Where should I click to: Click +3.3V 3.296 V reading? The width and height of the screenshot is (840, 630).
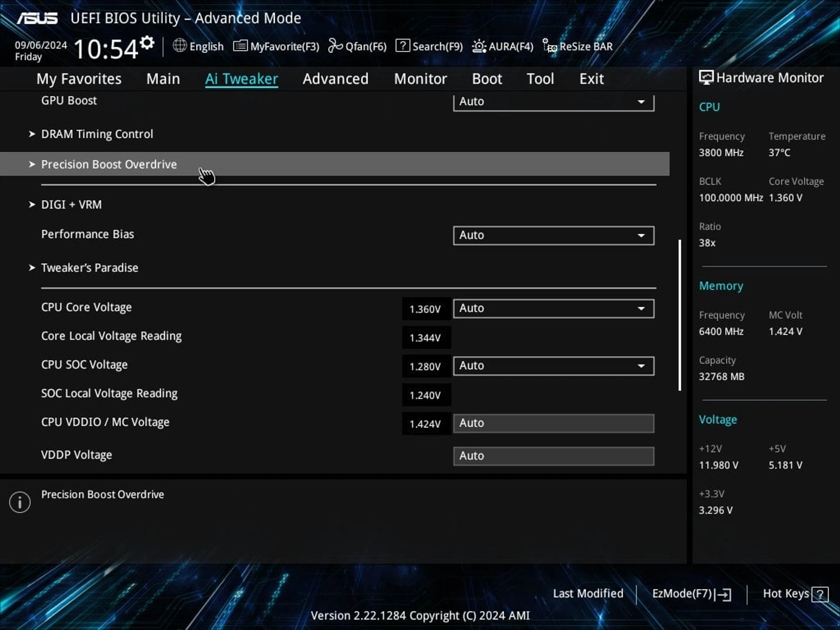[x=716, y=510]
